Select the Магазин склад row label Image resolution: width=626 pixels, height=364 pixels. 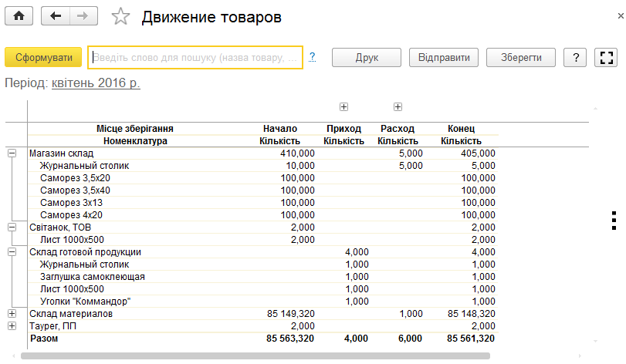pos(61,153)
